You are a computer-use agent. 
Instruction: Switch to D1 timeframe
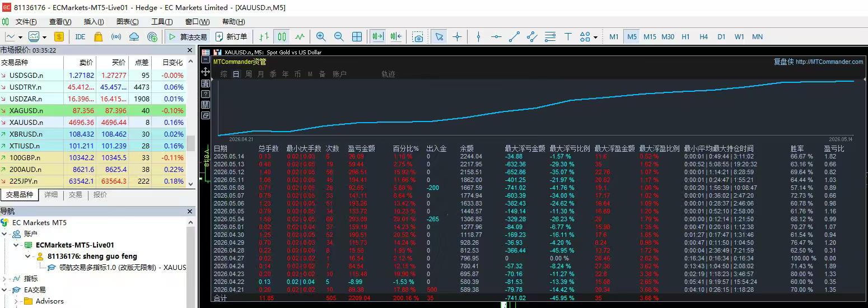coord(721,37)
